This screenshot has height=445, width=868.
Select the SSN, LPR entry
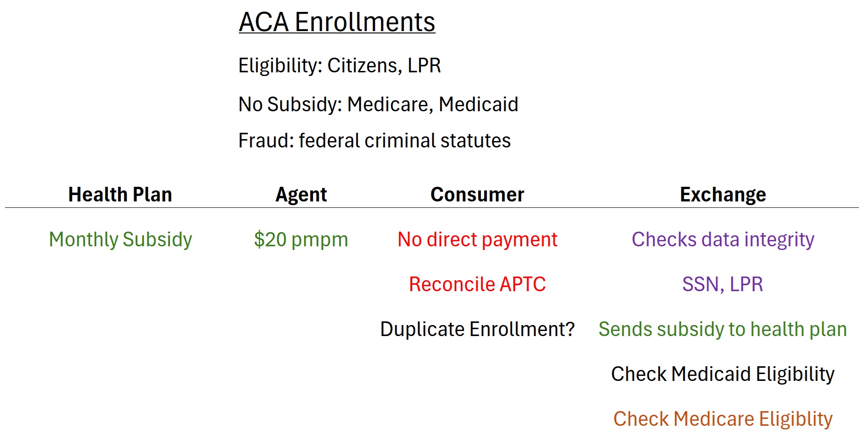click(722, 284)
